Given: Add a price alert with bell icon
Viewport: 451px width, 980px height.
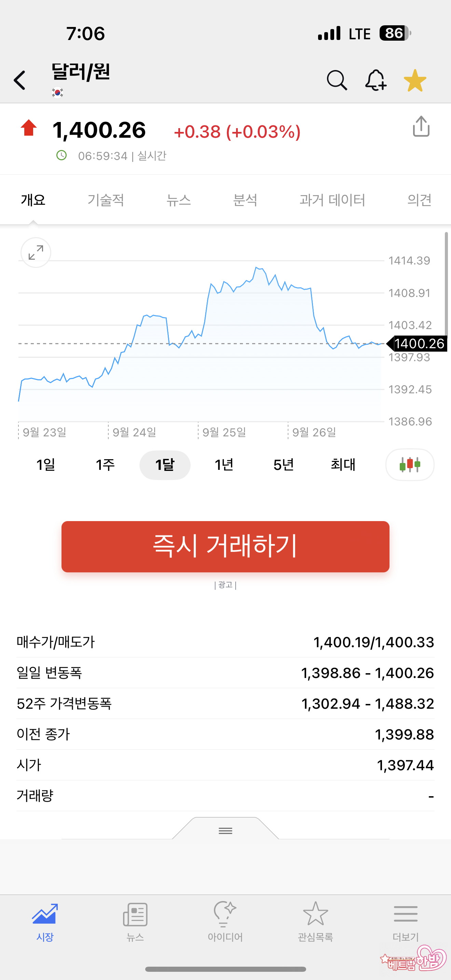Looking at the screenshot, I should (x=376, y=80).
